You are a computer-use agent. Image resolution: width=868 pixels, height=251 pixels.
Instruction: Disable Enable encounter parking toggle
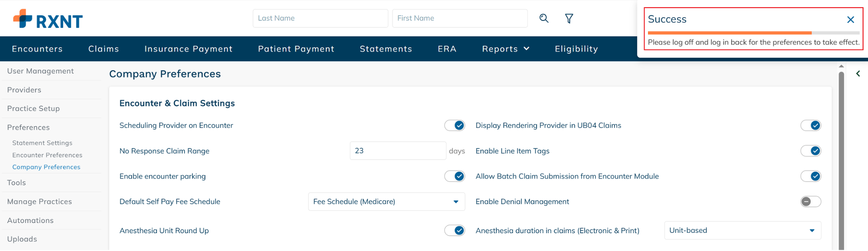[455, 176]
